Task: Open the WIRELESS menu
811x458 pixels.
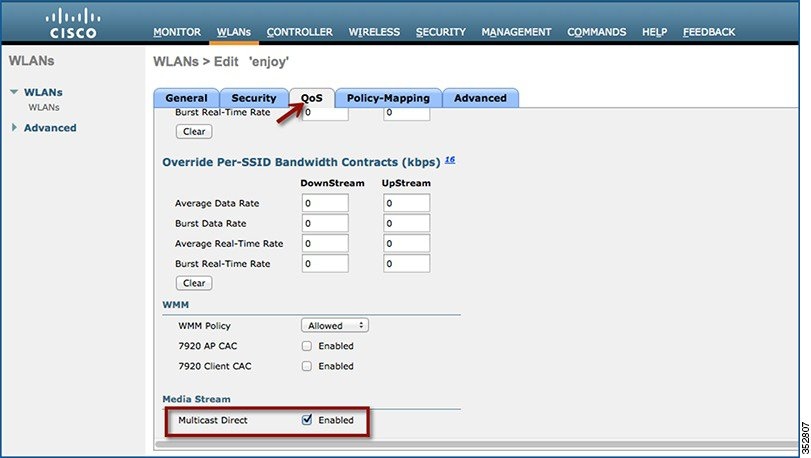Action: click(x=374, y=32)
